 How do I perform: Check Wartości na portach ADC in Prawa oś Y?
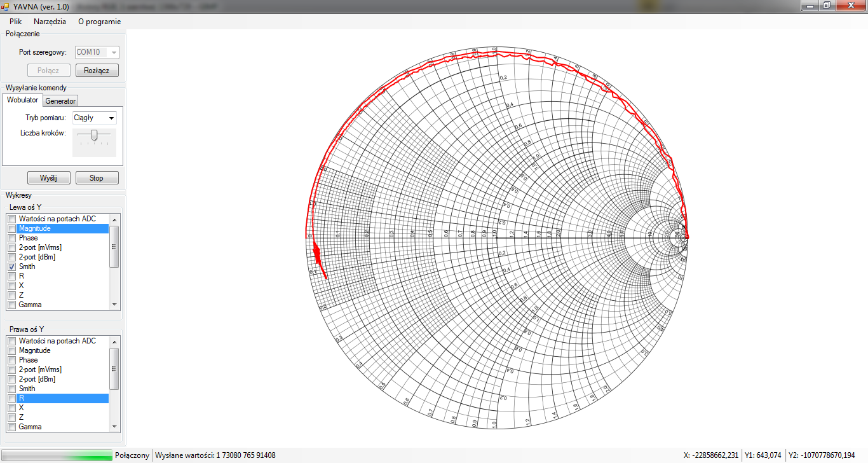(x=11, y=341)
